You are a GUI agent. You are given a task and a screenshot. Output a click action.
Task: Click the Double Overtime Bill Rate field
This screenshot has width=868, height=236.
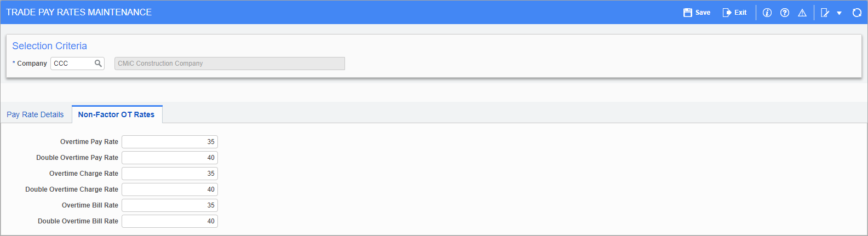[170, 221]
